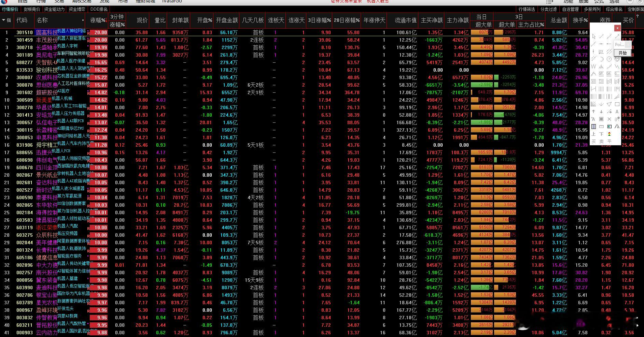Select the circle drawing tool

pyautogui.click(x=609, y=59)
